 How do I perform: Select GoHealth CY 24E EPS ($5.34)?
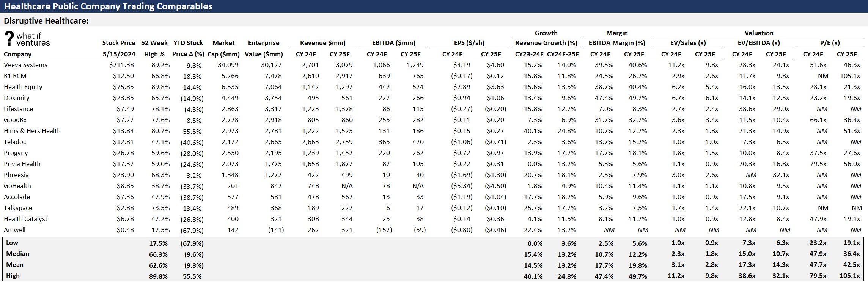click(462, 186)
